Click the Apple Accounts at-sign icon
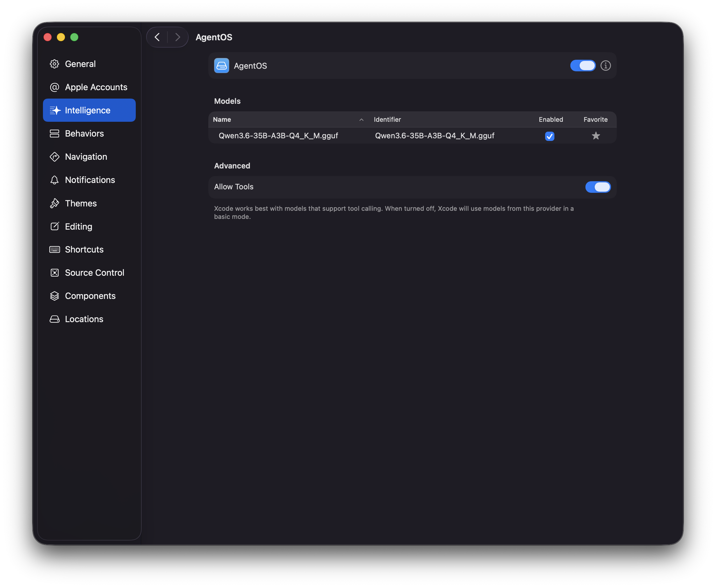The image size is (716, 588). click(55, 87)
